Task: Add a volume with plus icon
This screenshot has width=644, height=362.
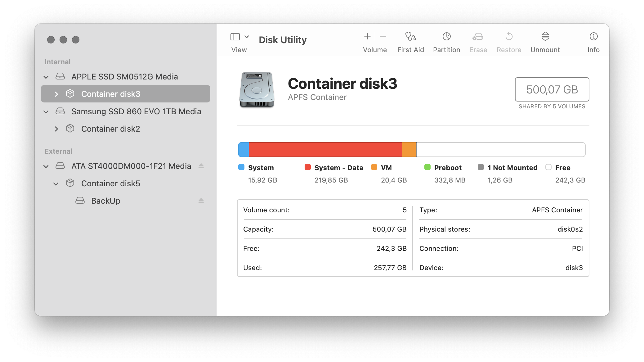Action: (x=367, y=37)
